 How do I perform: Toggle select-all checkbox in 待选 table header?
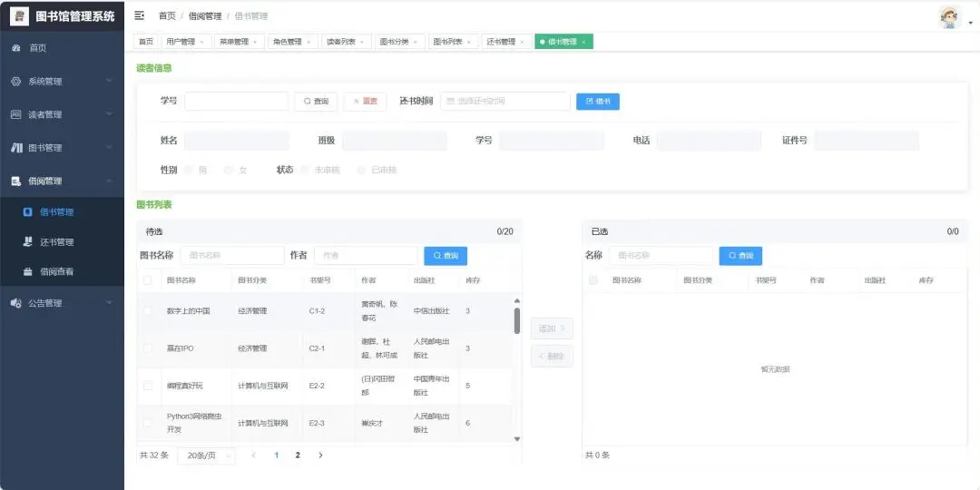[148, 280]
